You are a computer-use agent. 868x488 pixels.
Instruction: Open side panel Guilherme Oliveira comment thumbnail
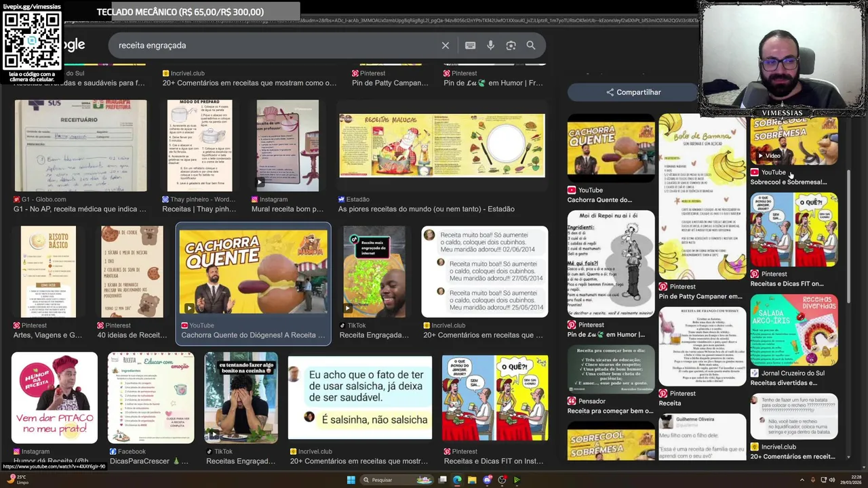point(703,437)
